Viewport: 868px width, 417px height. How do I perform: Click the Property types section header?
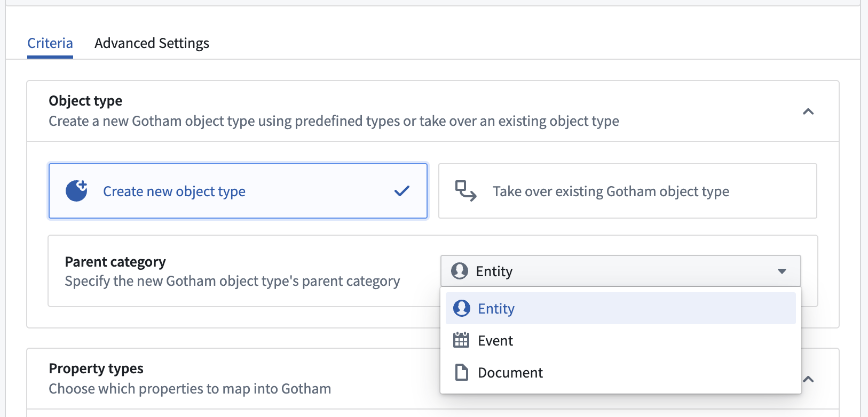click(96, 368)
